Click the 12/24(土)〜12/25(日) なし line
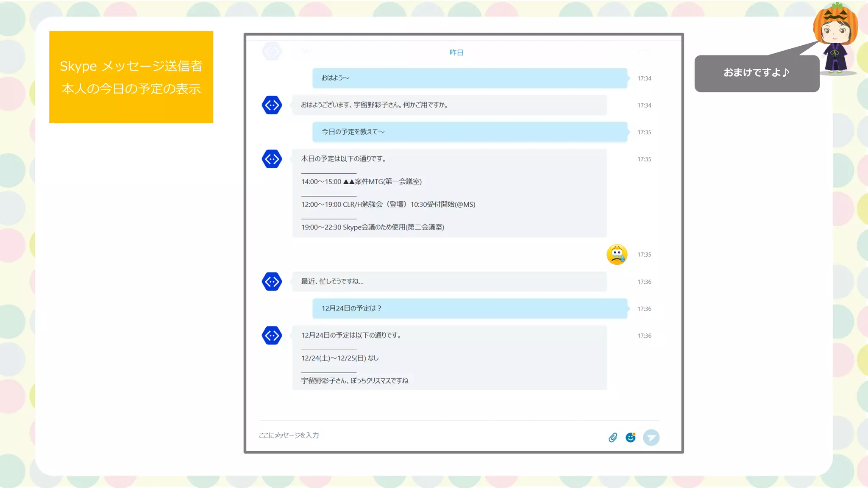The width and height of the screenshot is (868, 488). pos(340,358)
